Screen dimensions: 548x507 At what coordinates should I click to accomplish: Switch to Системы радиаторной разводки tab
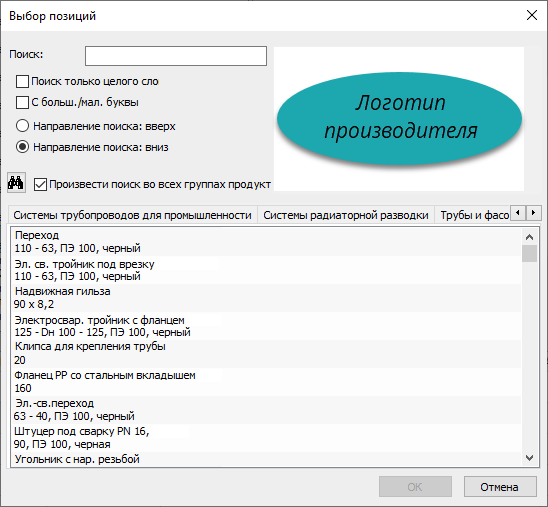[346, 215]
